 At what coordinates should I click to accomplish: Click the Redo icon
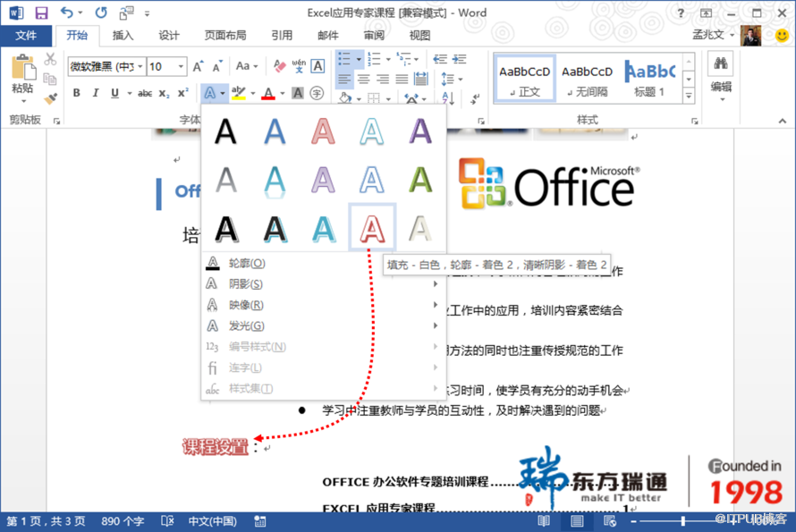[x=100, y=13]
